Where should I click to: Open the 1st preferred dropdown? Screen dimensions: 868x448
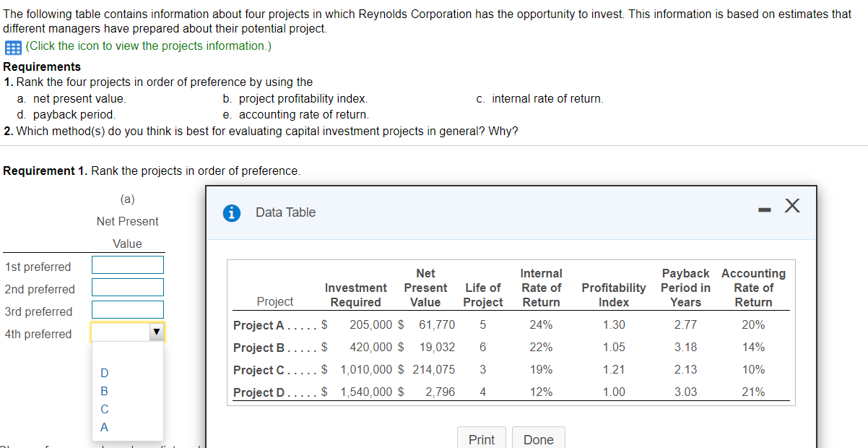click(128, 265)
